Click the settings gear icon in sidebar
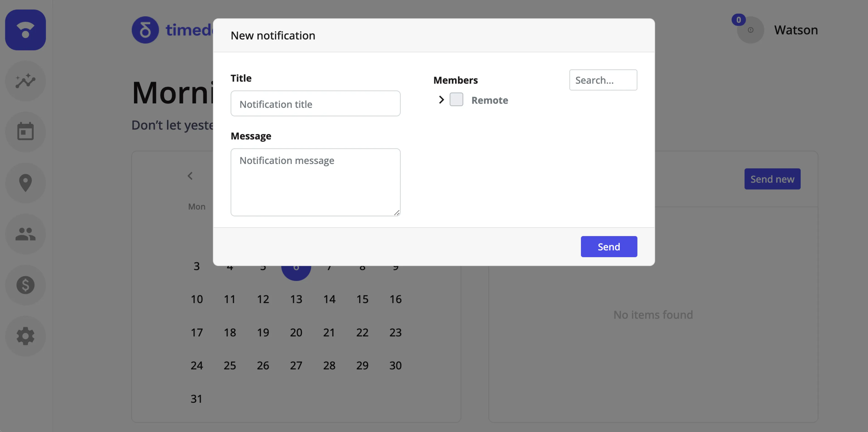The height and width of the screenshot is (432, 868). point(25,334)
